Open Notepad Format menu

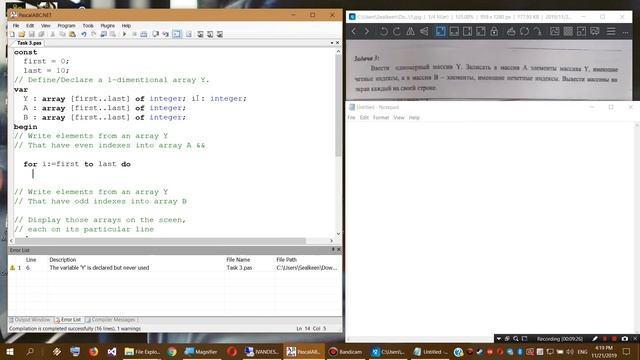(381, 118)
